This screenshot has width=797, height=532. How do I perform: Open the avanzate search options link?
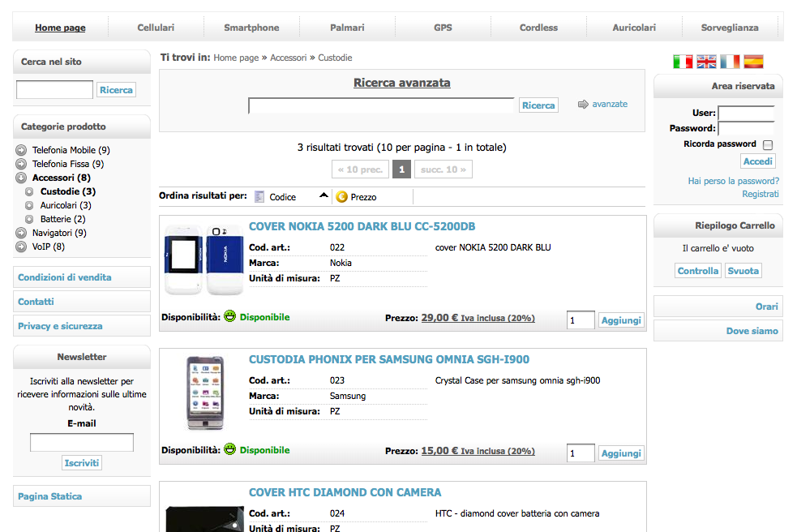pyautogui.click(x=610, y=105)
